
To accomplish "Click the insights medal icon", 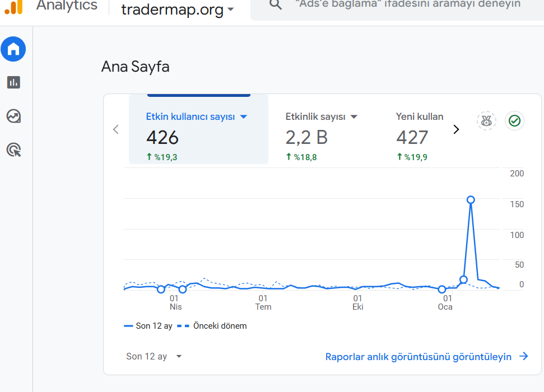I will [486, 121].
